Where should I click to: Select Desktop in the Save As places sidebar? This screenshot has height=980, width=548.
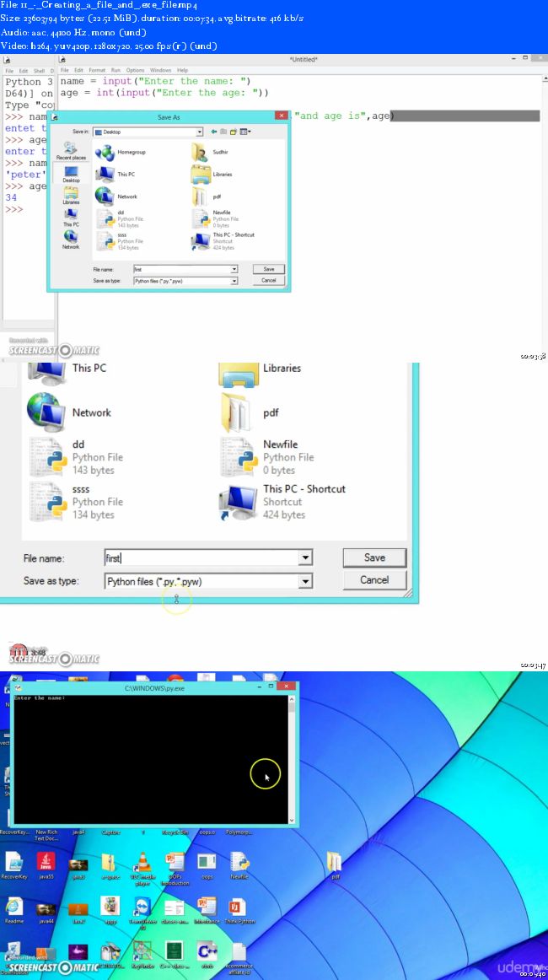[x=71, y=173]
